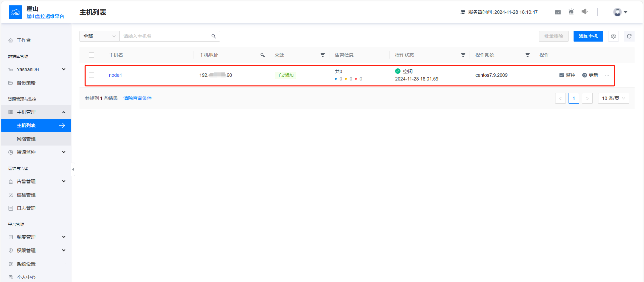Open the calendar icon in the header

coord(558,12)
